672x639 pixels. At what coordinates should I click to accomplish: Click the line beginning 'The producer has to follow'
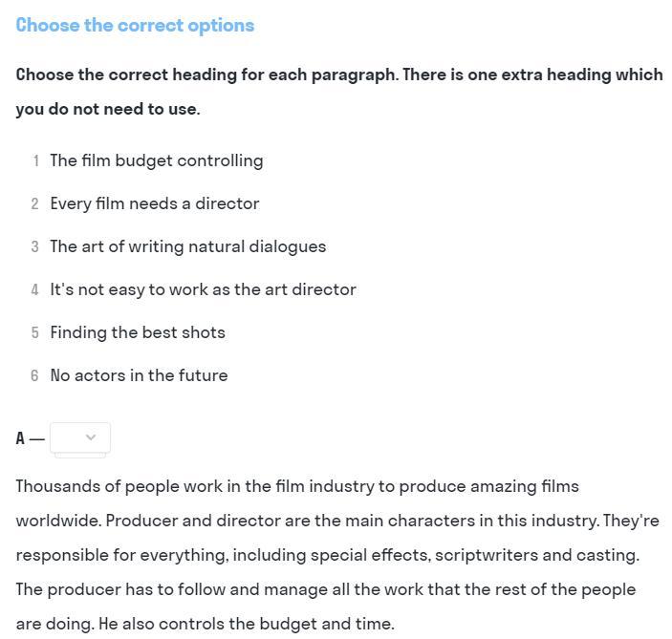click(x=326, y=589)
